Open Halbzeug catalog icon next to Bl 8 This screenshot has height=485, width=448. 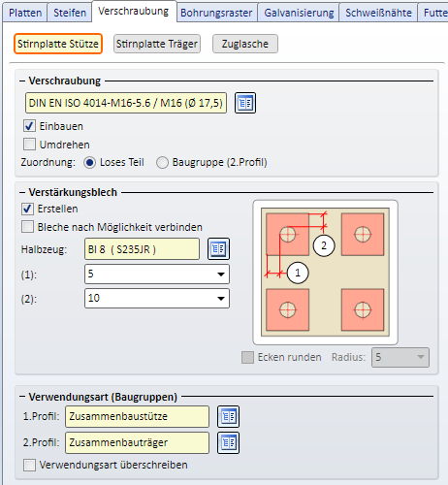point(218,248)
